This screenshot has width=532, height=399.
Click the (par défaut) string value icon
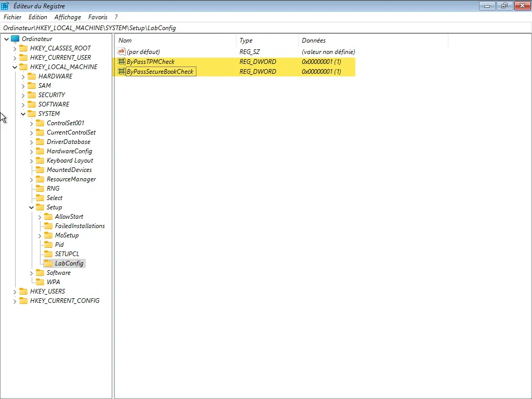coord(122,52)
